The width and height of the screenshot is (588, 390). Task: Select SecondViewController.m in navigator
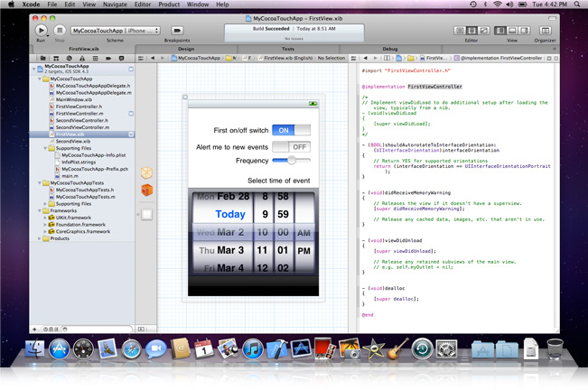tap(81, 127)
